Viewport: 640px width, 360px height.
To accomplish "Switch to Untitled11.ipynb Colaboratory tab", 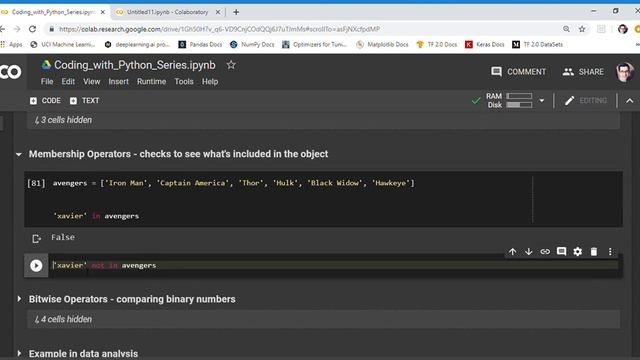I will (167, 12).
